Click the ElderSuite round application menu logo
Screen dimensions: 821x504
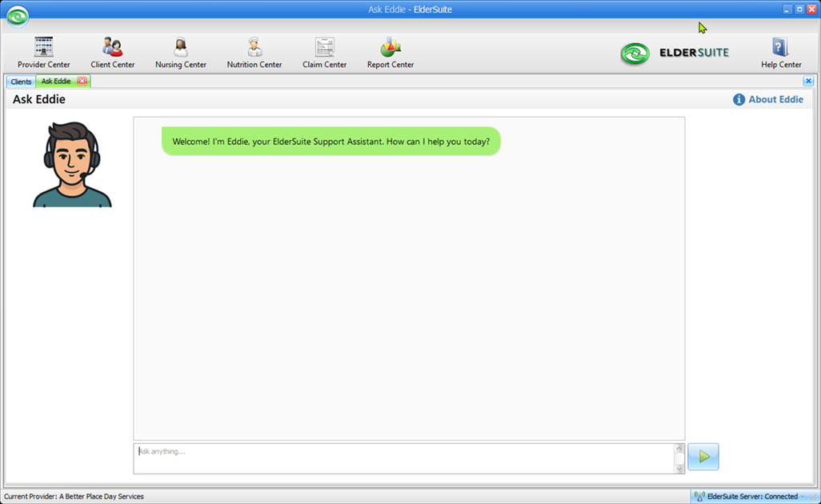pos(18,16)
